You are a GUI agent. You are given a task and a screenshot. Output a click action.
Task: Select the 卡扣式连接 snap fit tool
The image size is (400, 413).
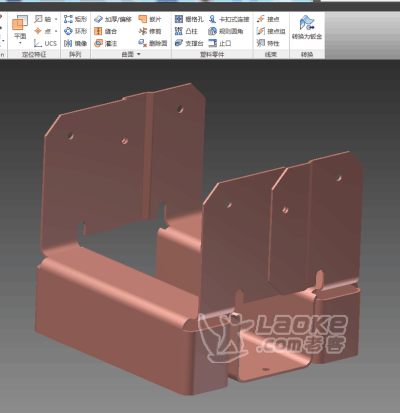pyautogui.click(x=229, y=19)
